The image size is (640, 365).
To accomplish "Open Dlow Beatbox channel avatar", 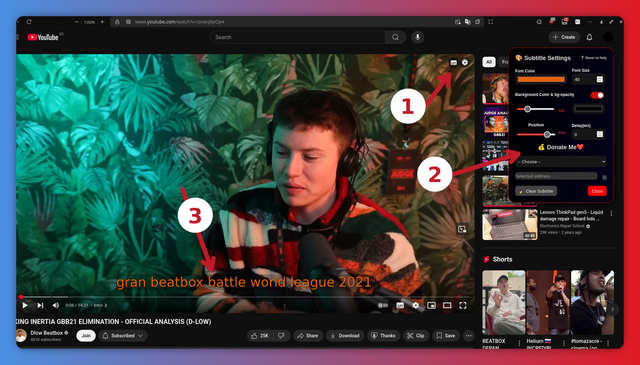I will 21,336.
